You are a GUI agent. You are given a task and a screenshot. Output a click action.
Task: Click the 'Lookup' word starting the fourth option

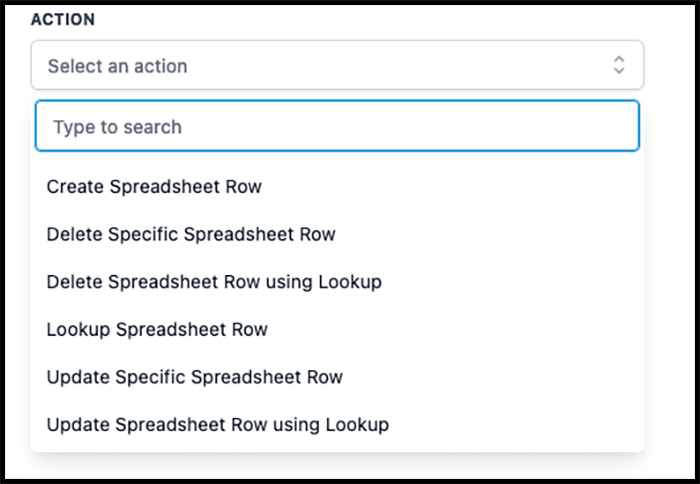point(79,330)
